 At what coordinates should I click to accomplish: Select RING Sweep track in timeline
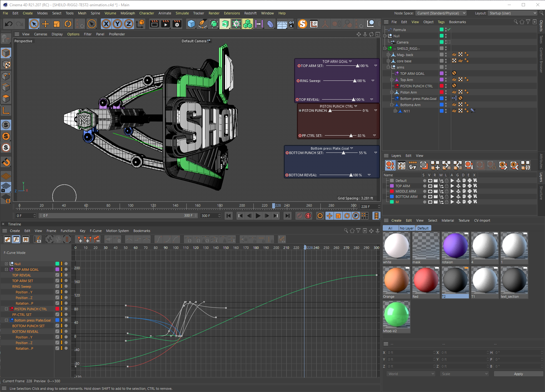22,286
